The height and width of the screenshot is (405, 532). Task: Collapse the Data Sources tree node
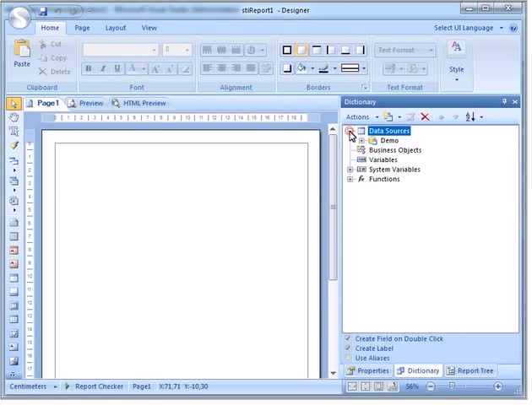[350, 131]
